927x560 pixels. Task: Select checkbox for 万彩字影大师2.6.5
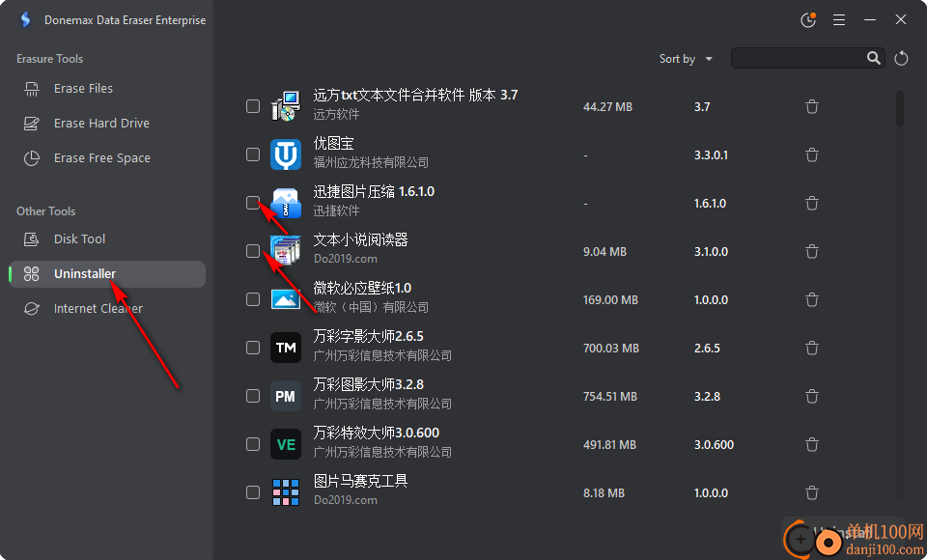(x=253, y=348)
